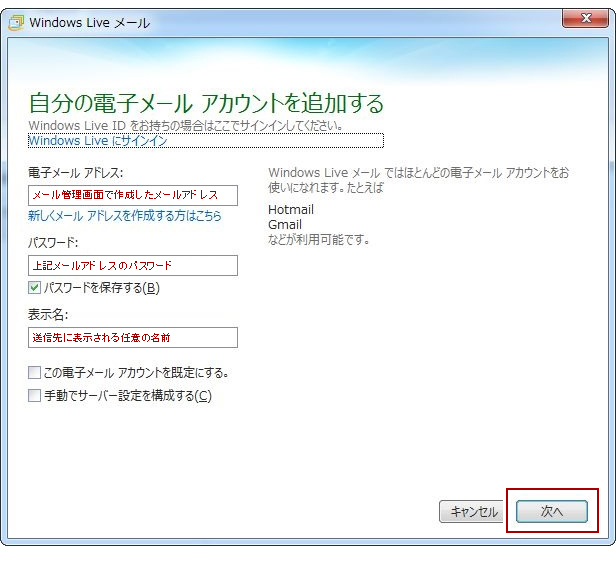This screenshot has height=570, width=616.
Task: Click the 表示名 input field
Action: click(x=133, y=337)
